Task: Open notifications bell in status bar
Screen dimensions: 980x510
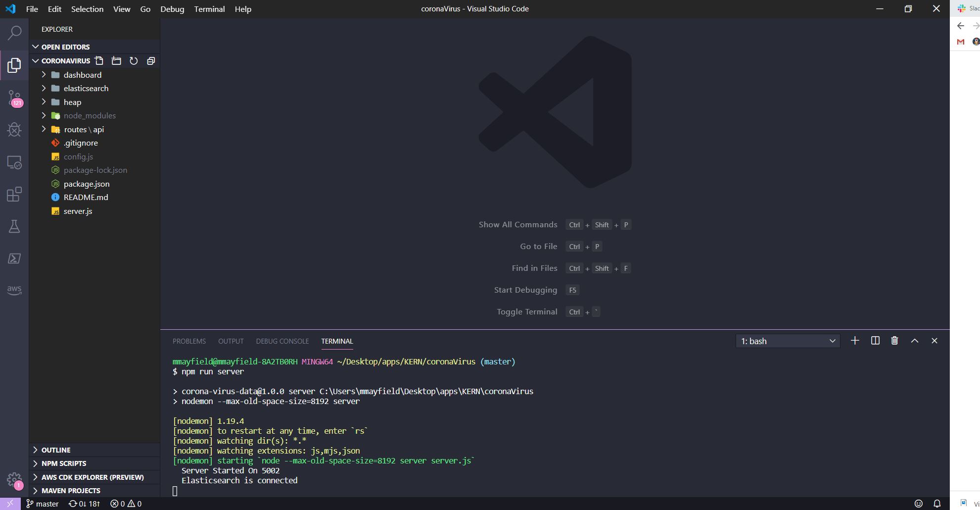Action: (x=937, y=504)
